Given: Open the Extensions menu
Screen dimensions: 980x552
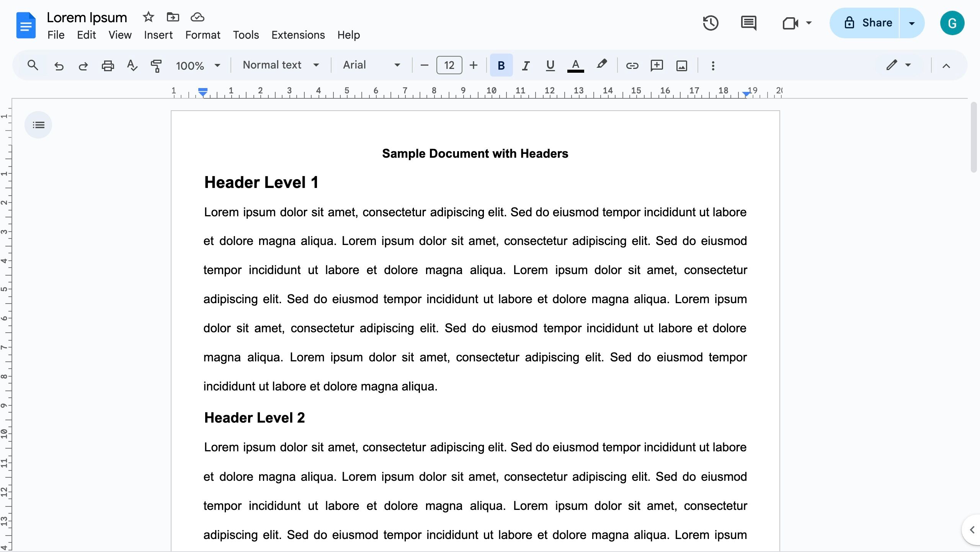Looking at the screenshot, I should tap(298, 35).
